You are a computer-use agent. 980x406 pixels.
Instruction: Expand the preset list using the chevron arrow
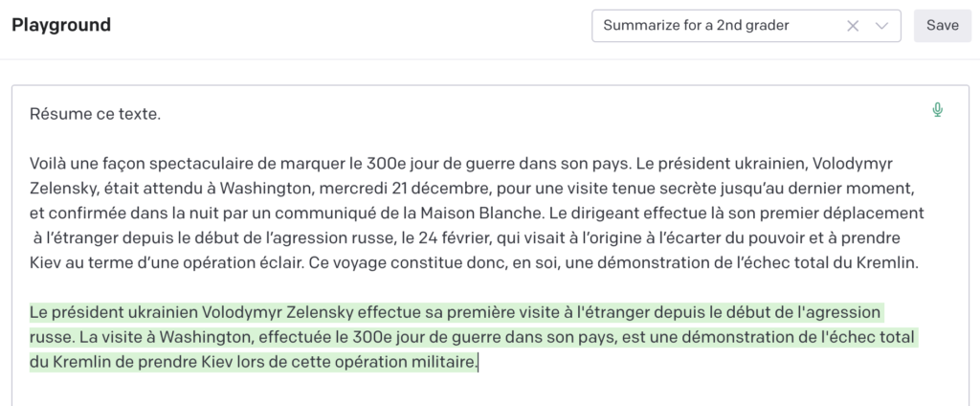(881, 26)
